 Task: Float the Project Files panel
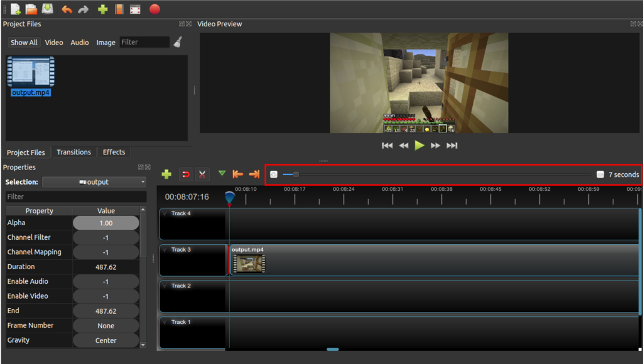pos(181,24)
